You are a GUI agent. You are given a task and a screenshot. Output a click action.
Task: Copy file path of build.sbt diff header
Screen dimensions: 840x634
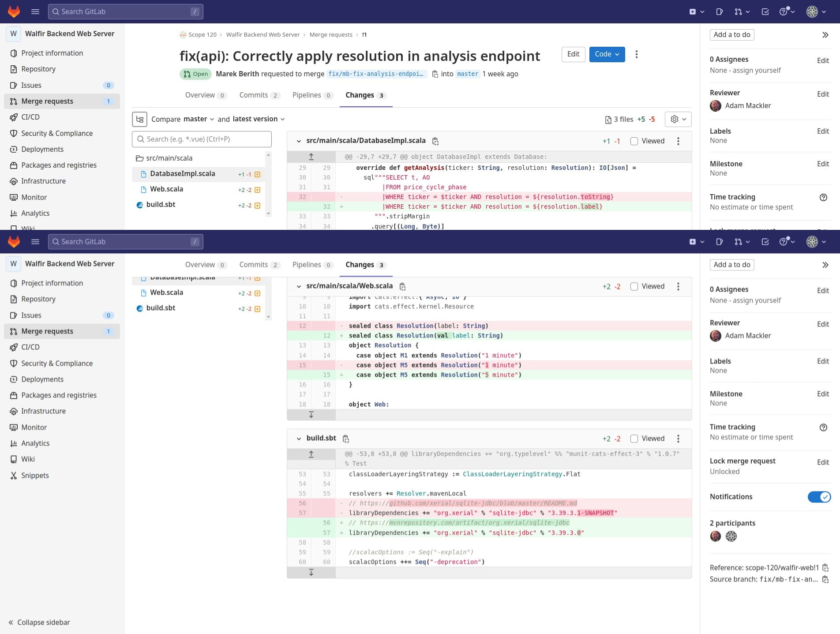(346, 439)
